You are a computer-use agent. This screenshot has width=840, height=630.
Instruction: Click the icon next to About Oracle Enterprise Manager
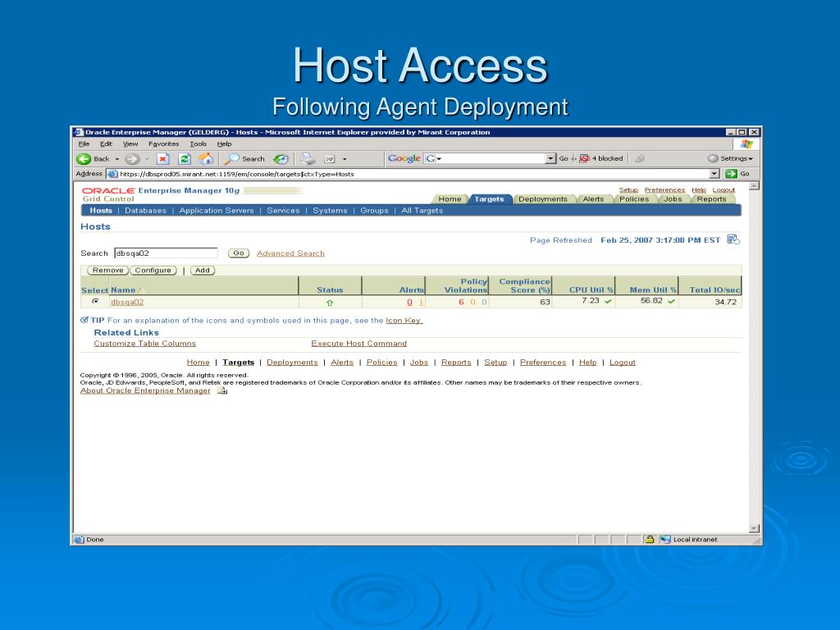pos(222,390)
